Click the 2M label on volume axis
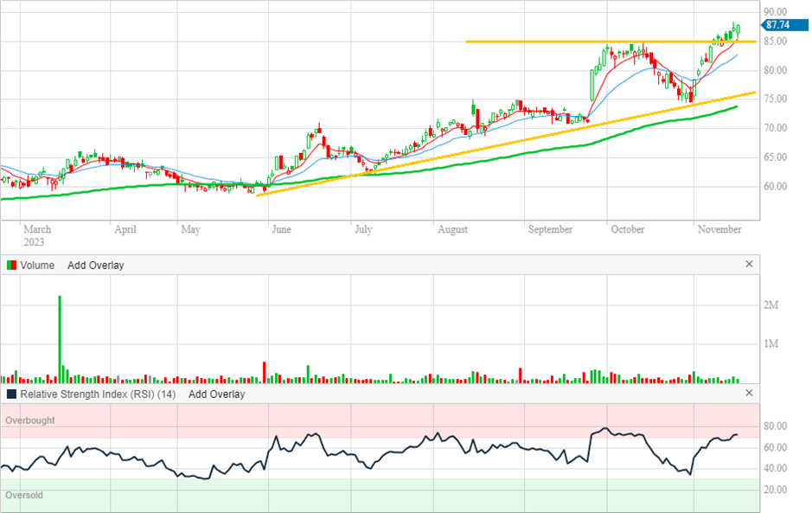The height and width of the screenshot is (513, 812). (771, 305)
